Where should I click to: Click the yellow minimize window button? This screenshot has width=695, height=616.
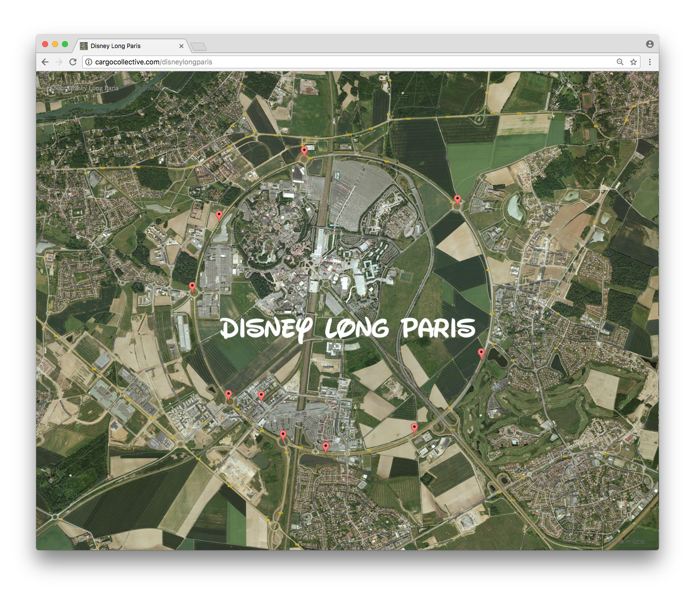(x=55, y=44)
